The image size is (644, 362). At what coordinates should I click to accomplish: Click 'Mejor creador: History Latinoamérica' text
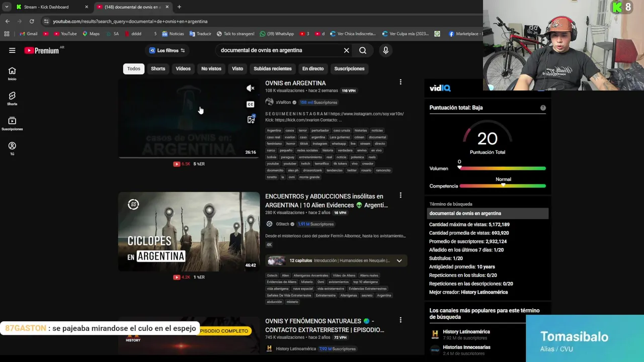(468, 292)
